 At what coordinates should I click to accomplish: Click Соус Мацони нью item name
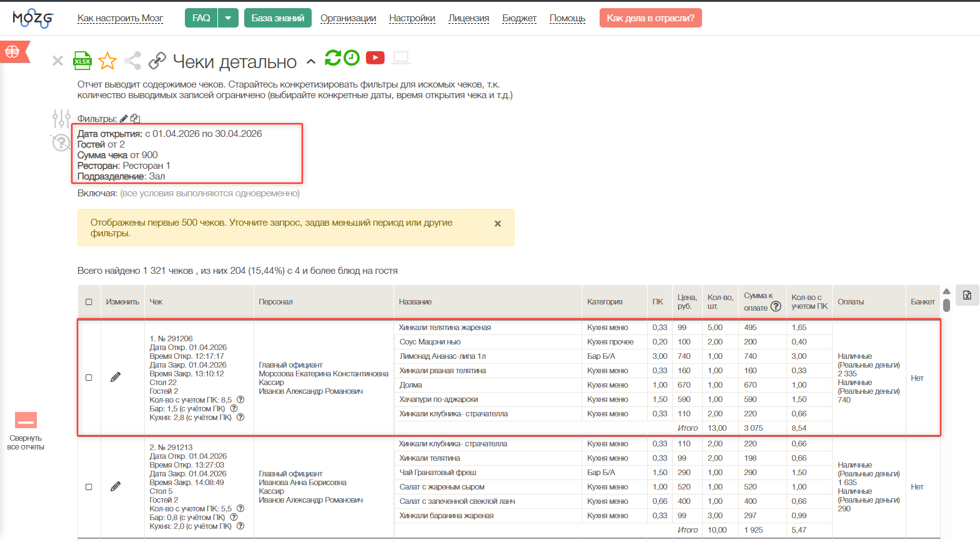point(430,342)
